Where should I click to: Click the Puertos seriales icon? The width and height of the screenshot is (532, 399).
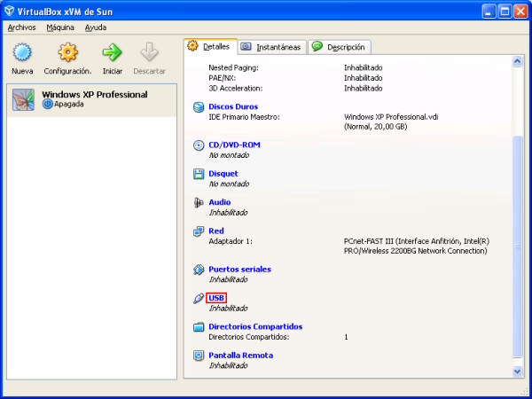click(x=199, y=270)
